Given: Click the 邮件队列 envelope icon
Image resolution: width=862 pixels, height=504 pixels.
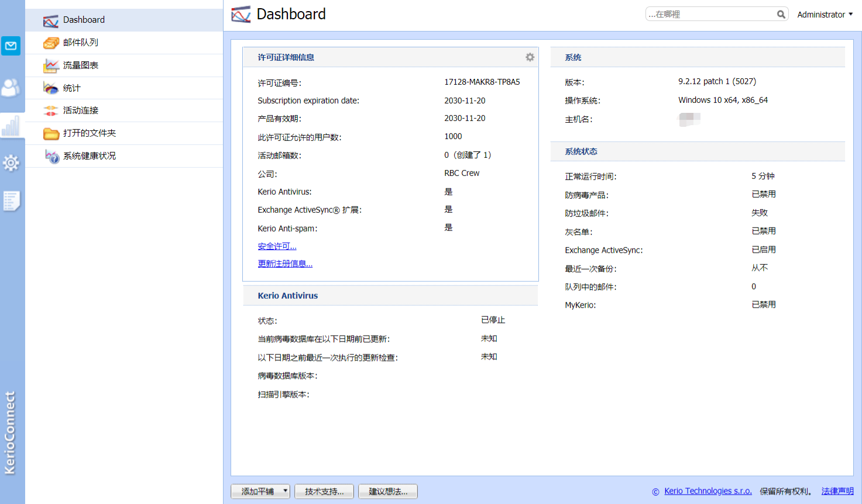Looking at the screenshot, I should pos(51,43).
